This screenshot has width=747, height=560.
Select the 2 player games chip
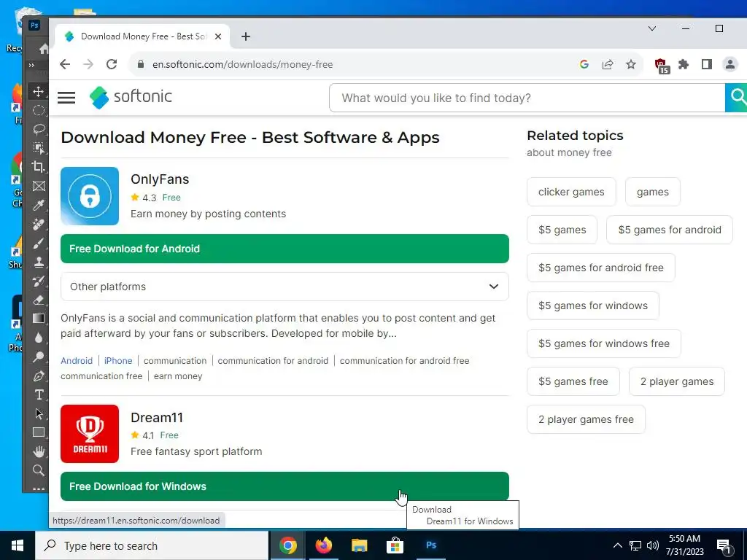(677, 381)
